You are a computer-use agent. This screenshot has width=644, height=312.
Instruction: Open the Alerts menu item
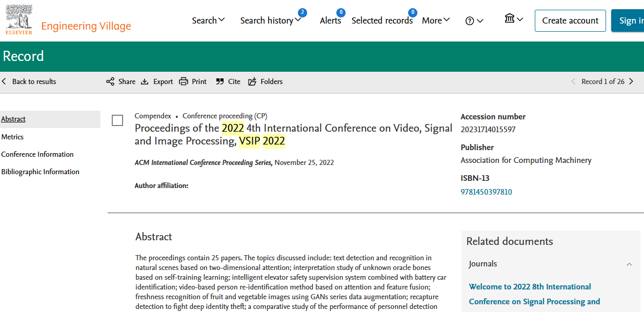coord(330,20)
